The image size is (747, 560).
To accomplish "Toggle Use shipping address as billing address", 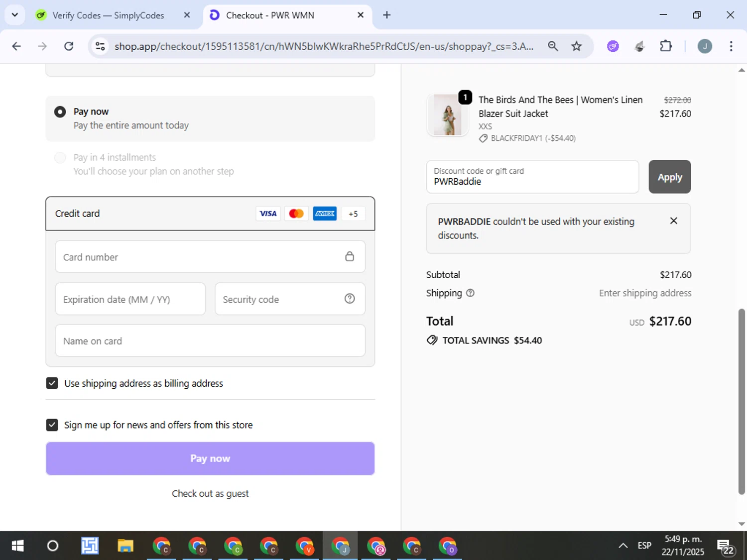I will click(x=52, y=383).
